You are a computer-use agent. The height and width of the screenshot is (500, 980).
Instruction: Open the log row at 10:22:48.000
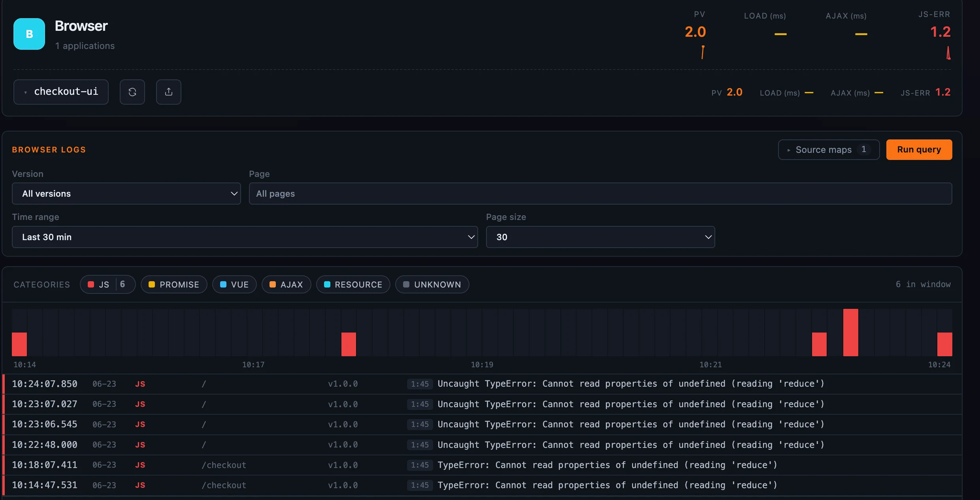(482, 445)
